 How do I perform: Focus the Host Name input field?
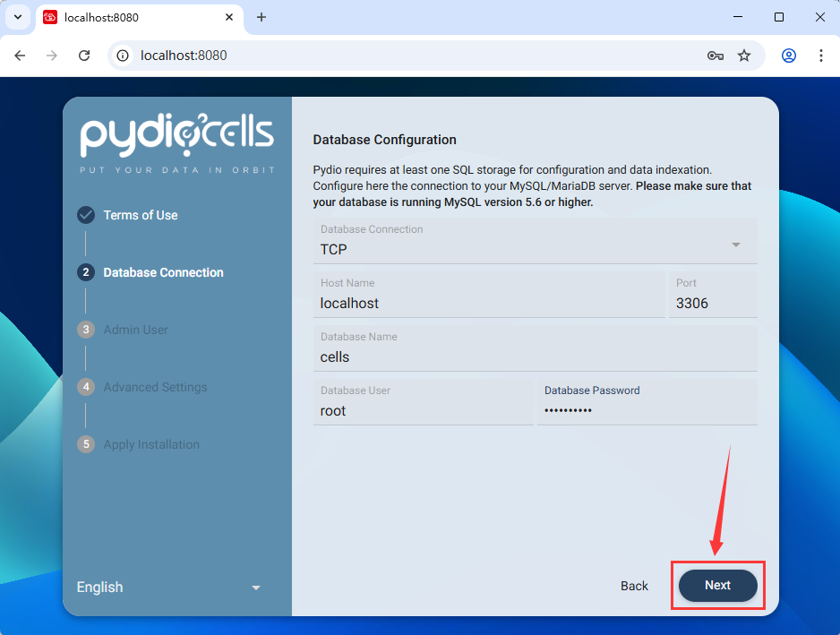[x=489, y=295]
